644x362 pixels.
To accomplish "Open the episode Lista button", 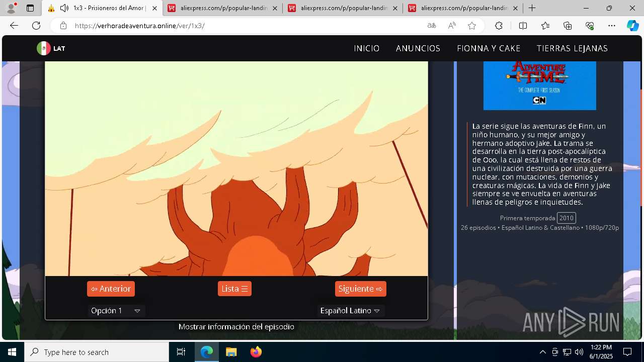I will [x=234, y=289].
